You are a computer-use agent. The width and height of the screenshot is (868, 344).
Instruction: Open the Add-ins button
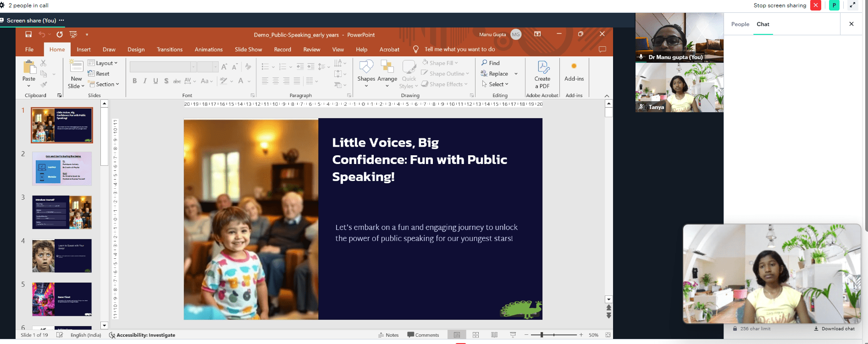tap(574, 73)
